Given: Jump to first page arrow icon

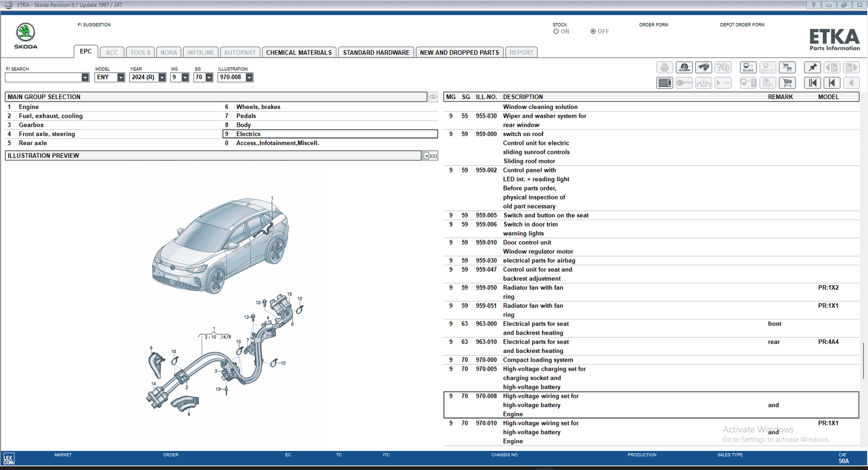Looking at the screenshot, I should [812, 83].
